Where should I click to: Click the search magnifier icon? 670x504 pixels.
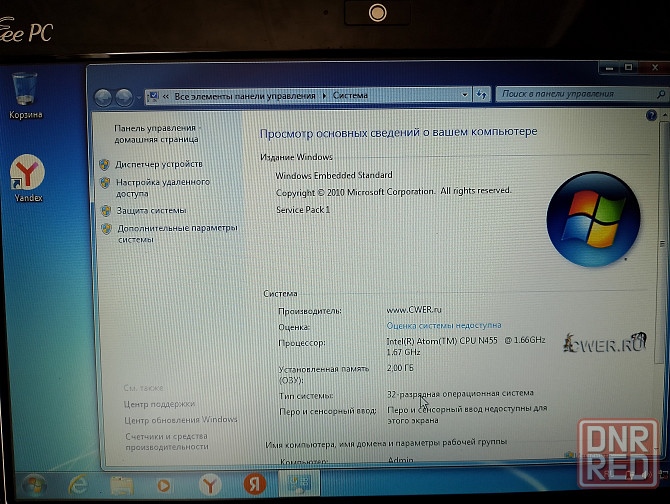661,94
